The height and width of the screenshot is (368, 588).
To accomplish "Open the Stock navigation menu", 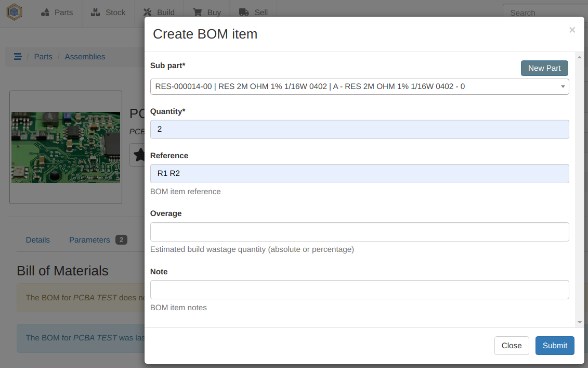I will coord(108,12).
